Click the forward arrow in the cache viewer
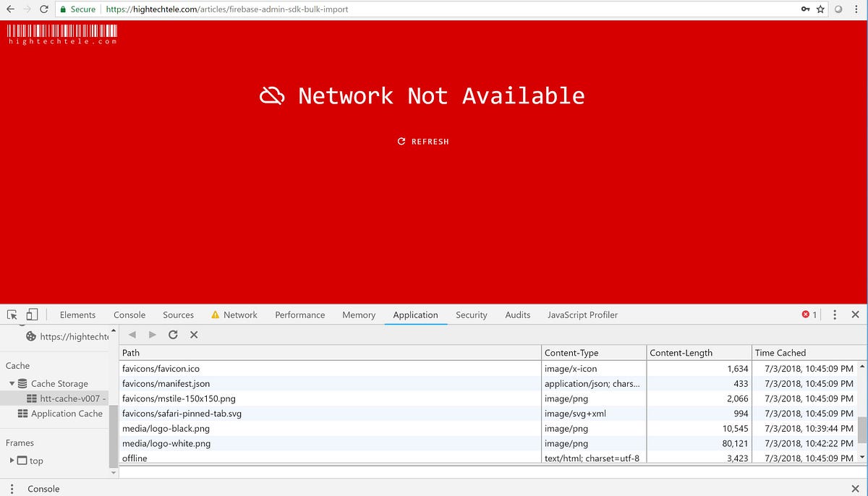The image size is (868, 496). coord(153,335)
